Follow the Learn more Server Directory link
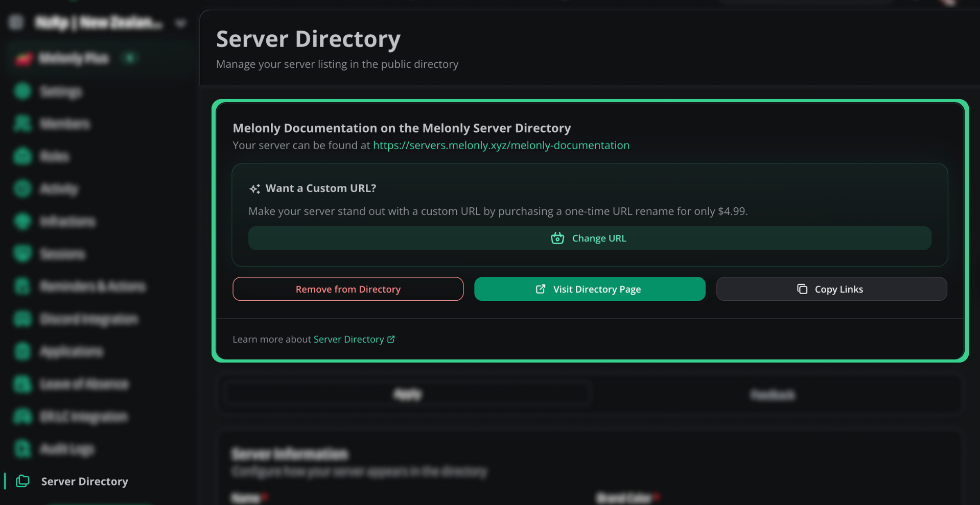Screen dimensions: 980x505 point(354,339)
